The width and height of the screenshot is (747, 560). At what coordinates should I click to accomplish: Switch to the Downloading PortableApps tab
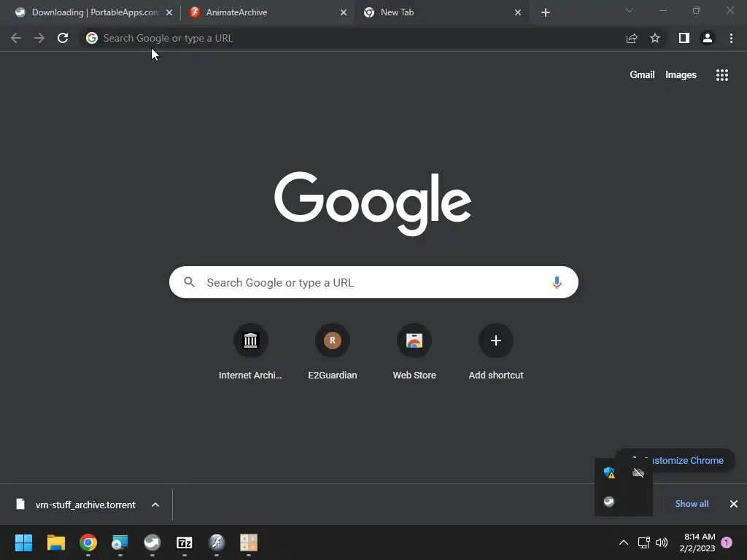pyautogui.click(x=93, y=12)
